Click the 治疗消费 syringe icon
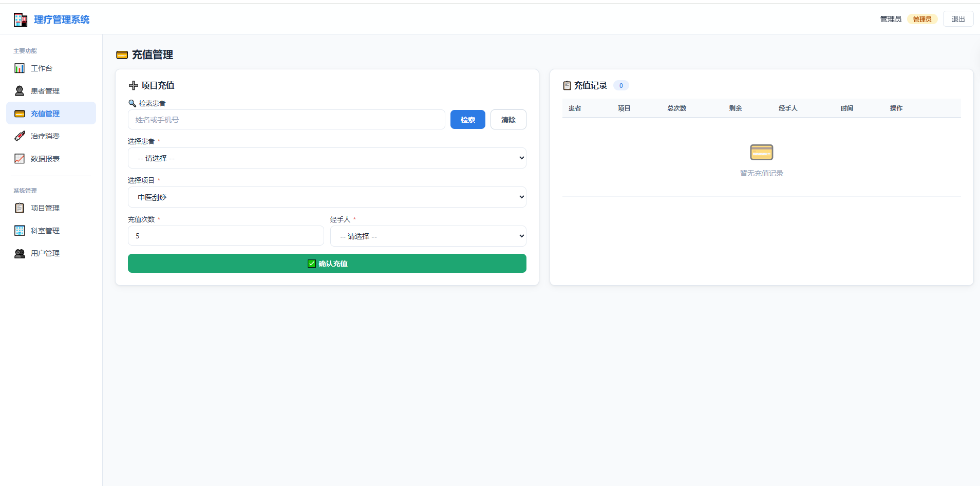 click(20, 136)
